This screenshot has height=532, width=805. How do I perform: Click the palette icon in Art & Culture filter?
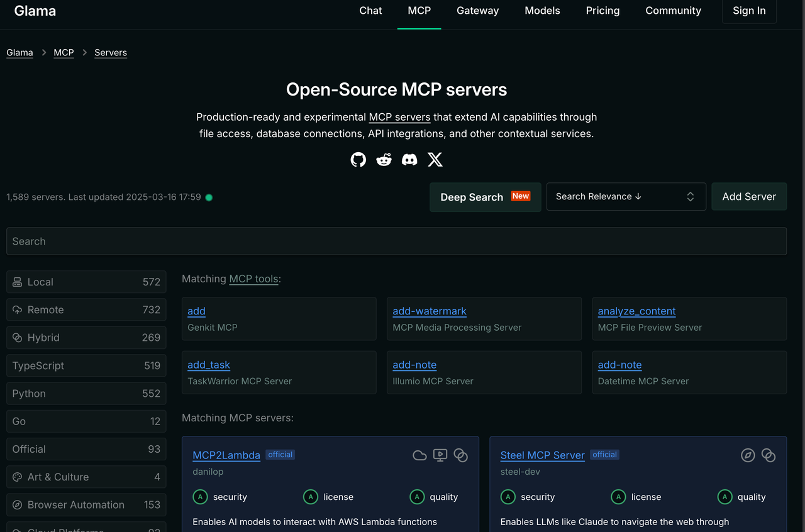(18, 477)
